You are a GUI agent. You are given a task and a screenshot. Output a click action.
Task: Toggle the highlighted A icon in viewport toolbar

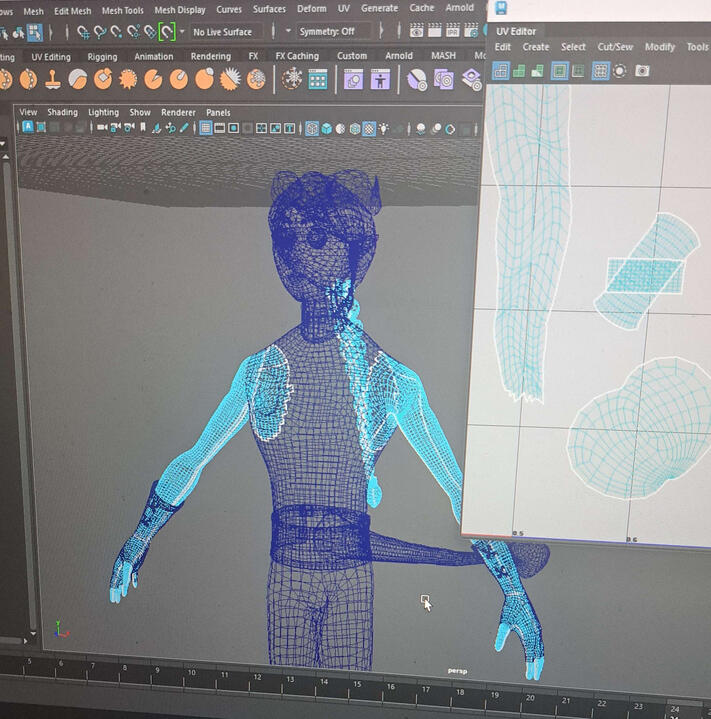[28, 127]
